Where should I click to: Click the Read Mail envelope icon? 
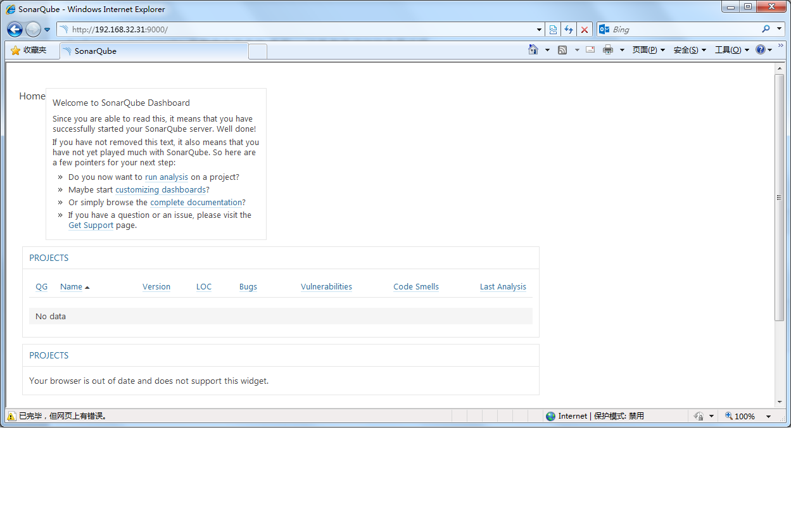click(590, 49)
